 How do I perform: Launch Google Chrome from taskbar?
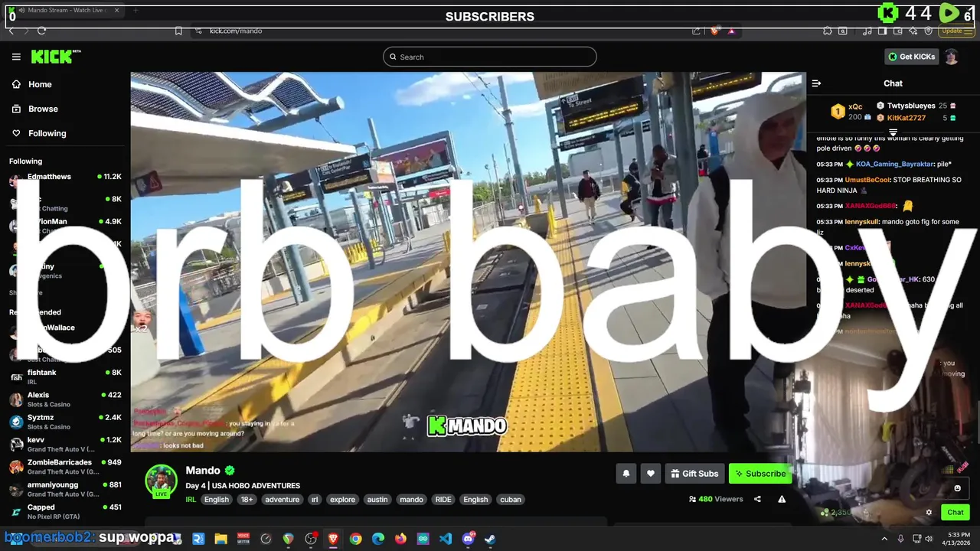pos(355,539)
